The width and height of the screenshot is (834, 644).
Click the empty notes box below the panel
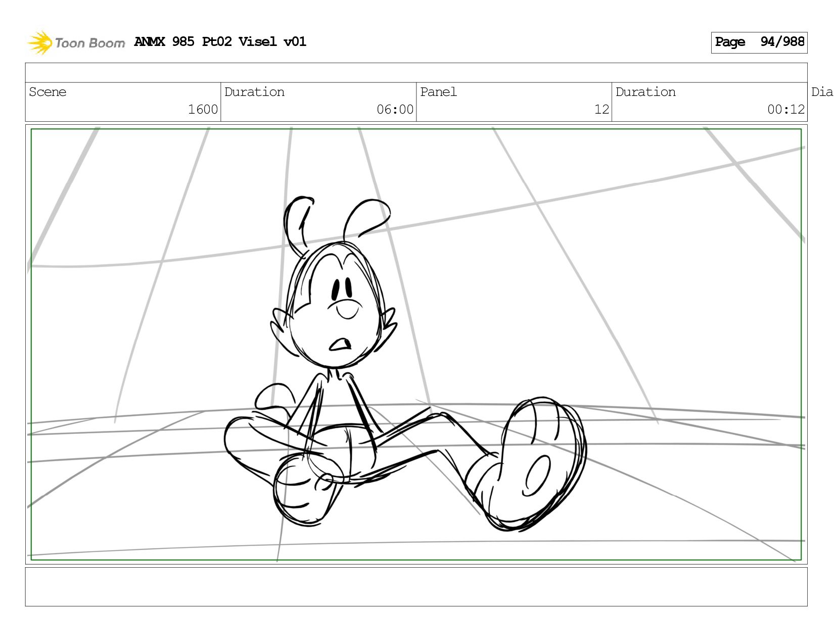pos(416,587)
